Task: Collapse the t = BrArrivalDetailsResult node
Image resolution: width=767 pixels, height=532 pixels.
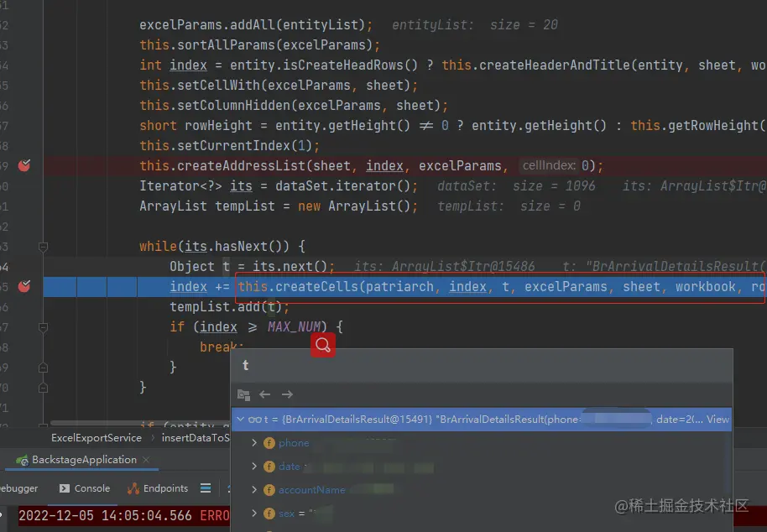Action: pyautogui.click(x=240, y=419)
